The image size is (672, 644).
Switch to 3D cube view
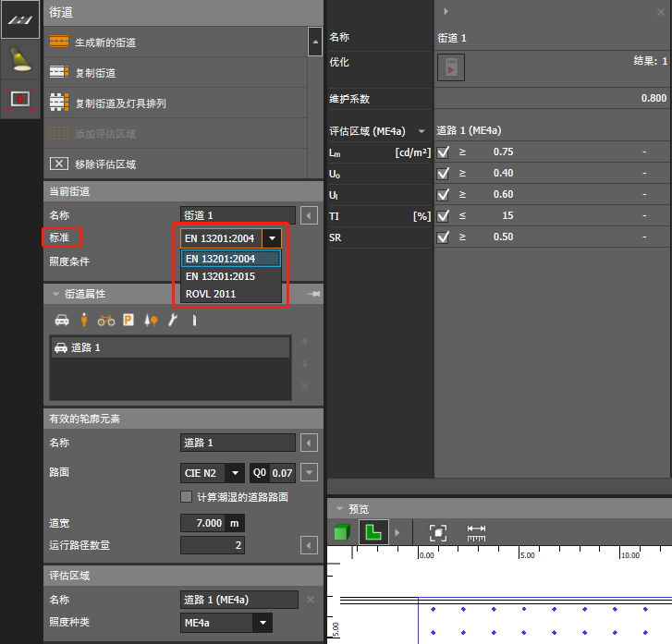(342, 532)
